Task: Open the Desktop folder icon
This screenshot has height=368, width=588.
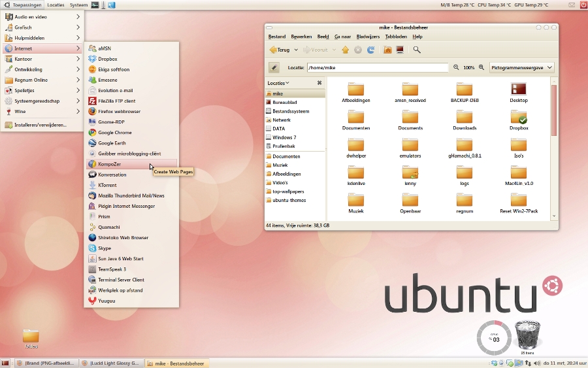Action: [519, 90]
